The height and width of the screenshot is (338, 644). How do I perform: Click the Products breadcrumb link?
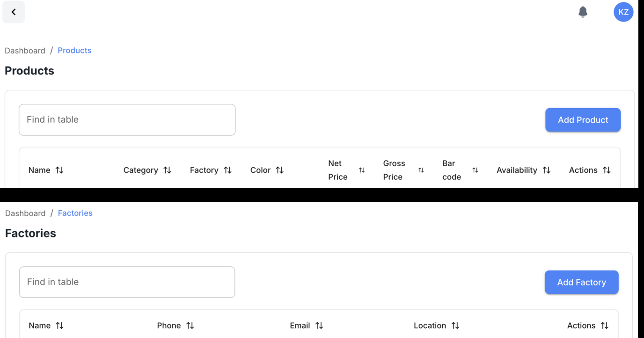tap(74, 51)
